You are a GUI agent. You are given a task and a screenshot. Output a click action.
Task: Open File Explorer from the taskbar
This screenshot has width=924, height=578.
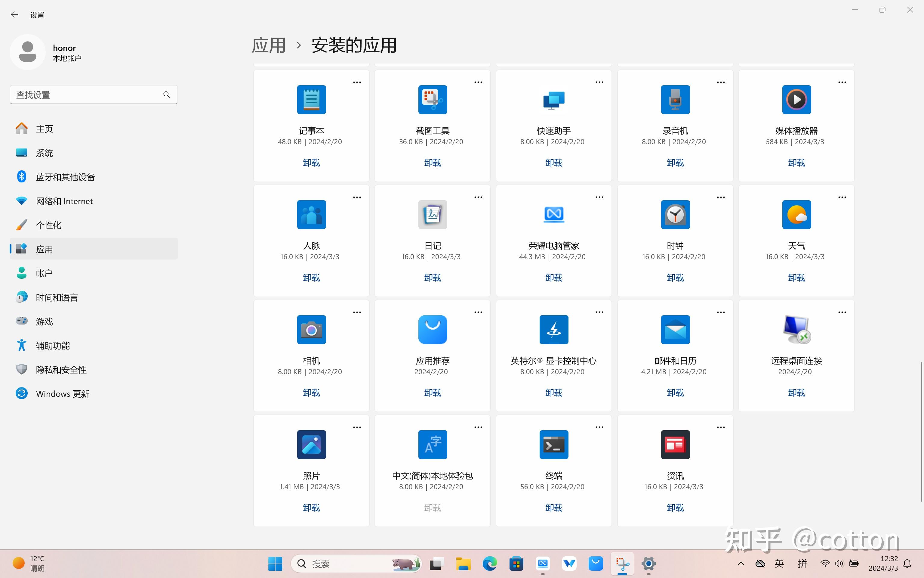click(463, 564)
